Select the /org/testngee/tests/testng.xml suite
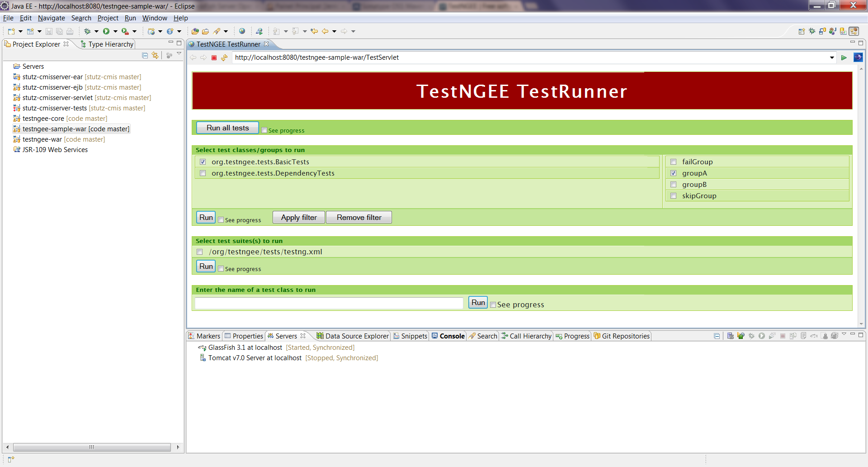The width and height of the screenshot is (868, 467). 199,252
